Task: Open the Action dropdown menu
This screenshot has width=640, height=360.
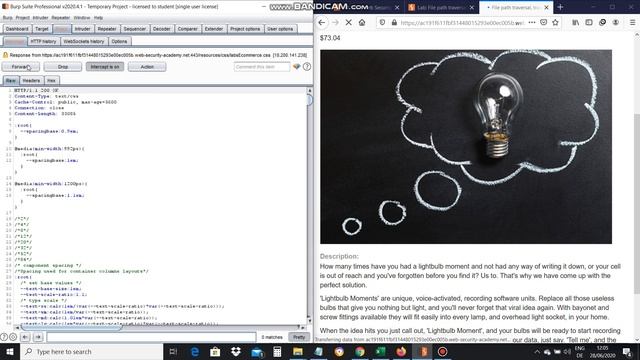Action: pos(147,67)
